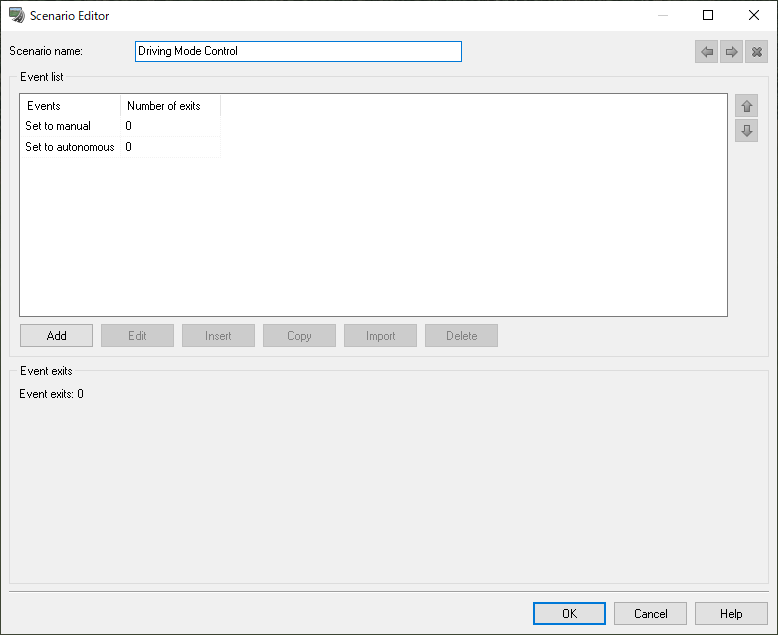Click the previous scenario left arrow icon
This screenshot has width=778, height=635.
tap(707, 52)
